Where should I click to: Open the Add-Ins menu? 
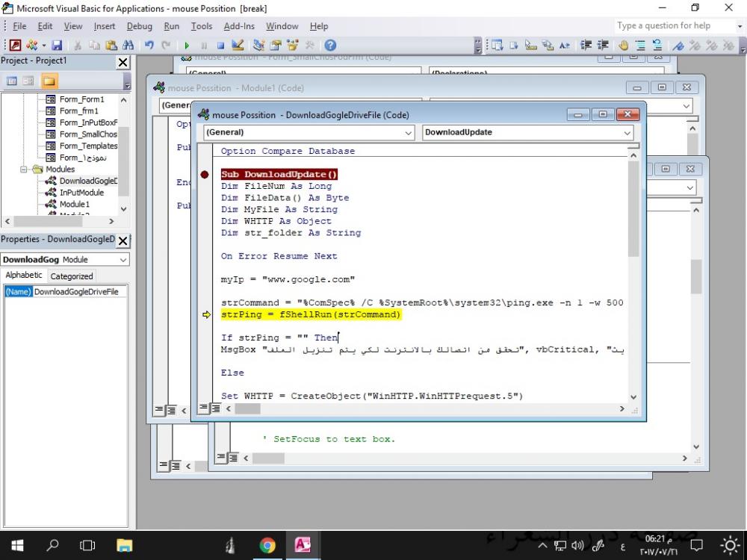pos(239,26)
